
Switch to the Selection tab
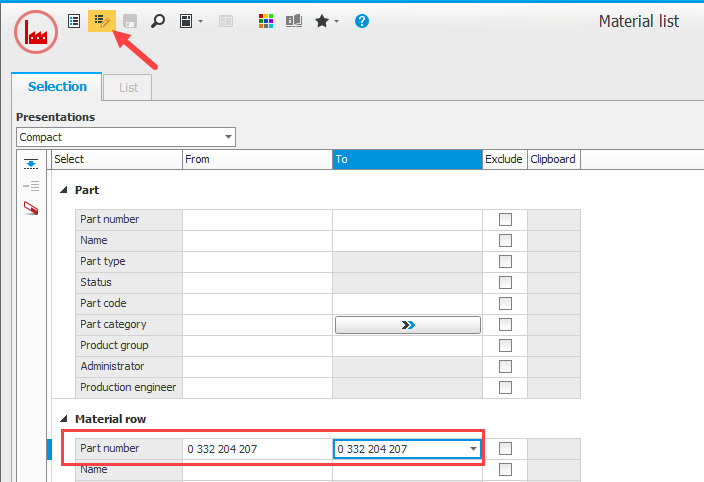point(57,87)
